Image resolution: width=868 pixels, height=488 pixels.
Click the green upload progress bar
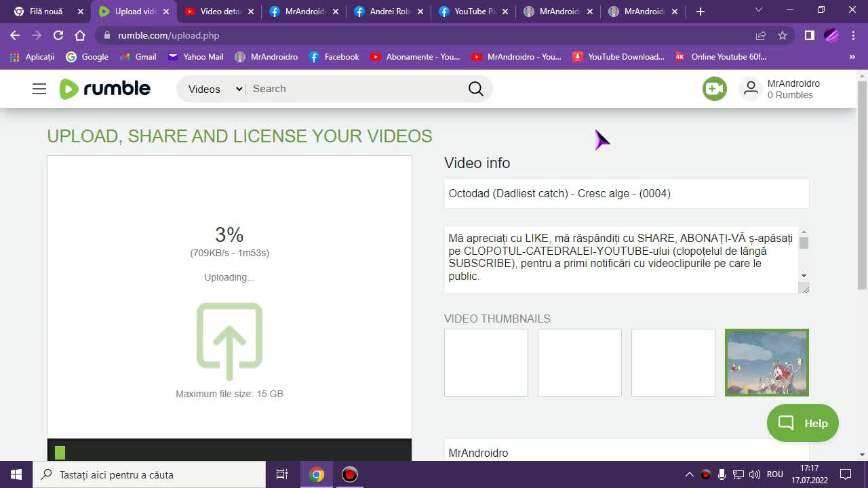(x=60, y=453)
